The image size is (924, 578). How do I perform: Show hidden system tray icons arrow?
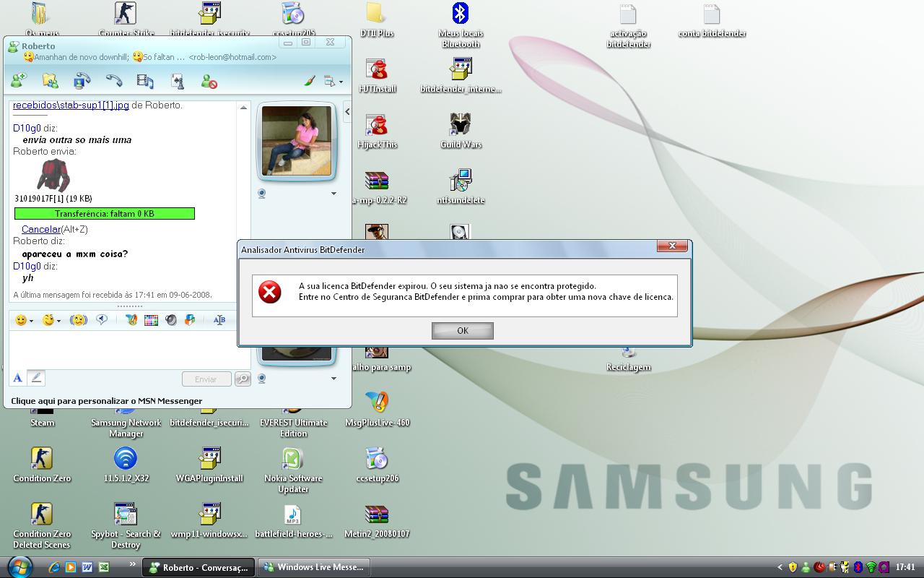[x=780, y=567]
